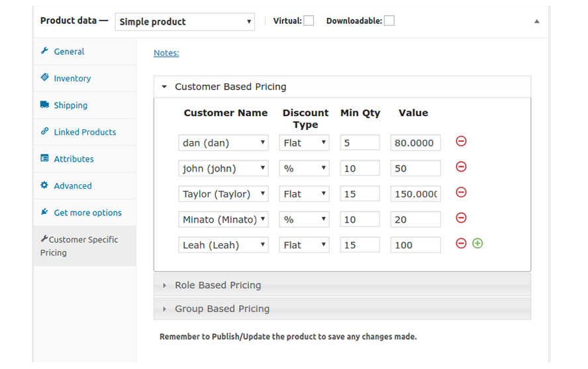
Task: Switch to the Inventory tab
Action: (x=72, y=78)
